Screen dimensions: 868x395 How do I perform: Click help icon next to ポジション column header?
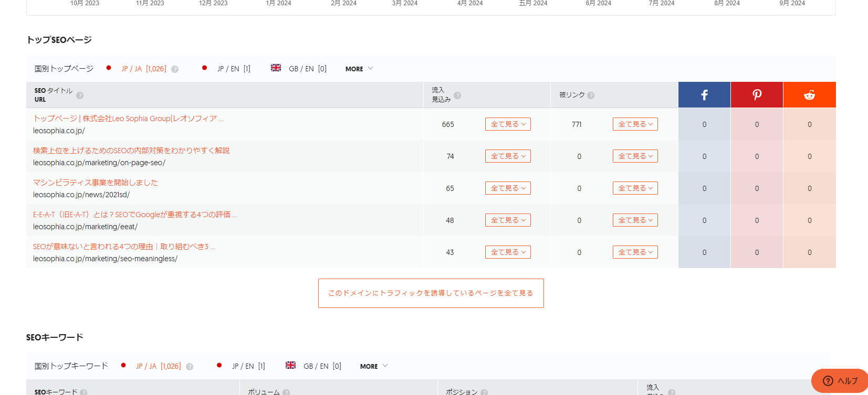[484, 392]
